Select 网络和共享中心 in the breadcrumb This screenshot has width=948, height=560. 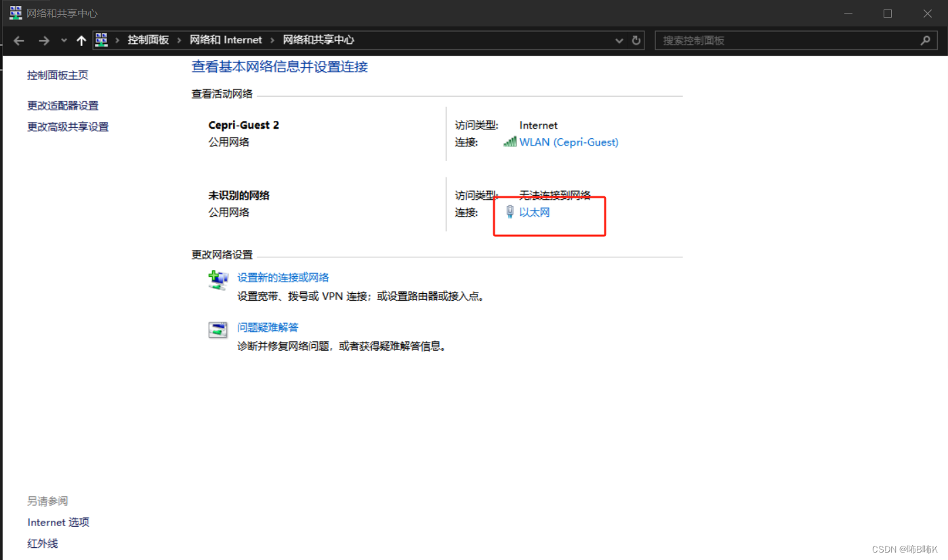pyautogui.click(x=318, y=40)
